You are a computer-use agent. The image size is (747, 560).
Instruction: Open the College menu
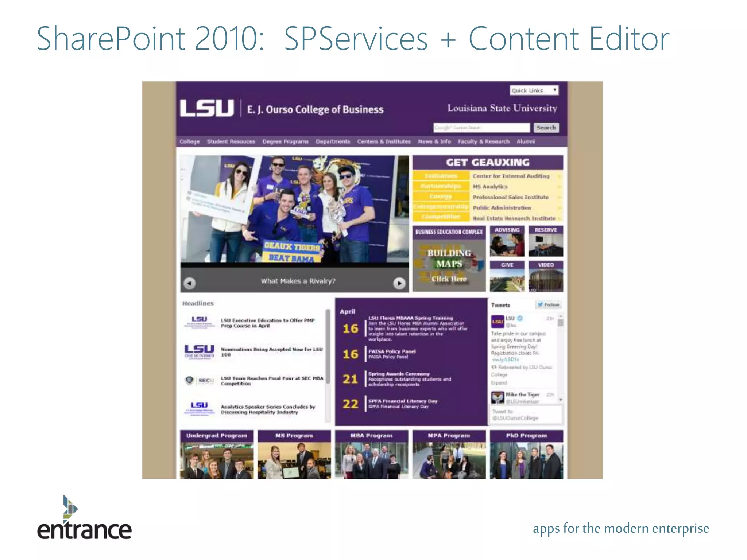coord(190,141)
